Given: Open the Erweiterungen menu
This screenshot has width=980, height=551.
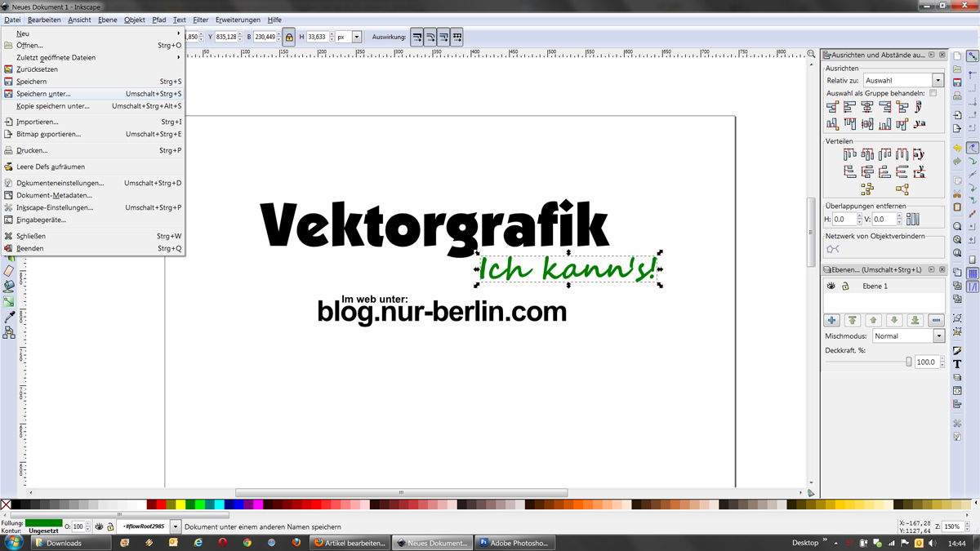Looking at the screenshot, I should click(x=238, y=20).
